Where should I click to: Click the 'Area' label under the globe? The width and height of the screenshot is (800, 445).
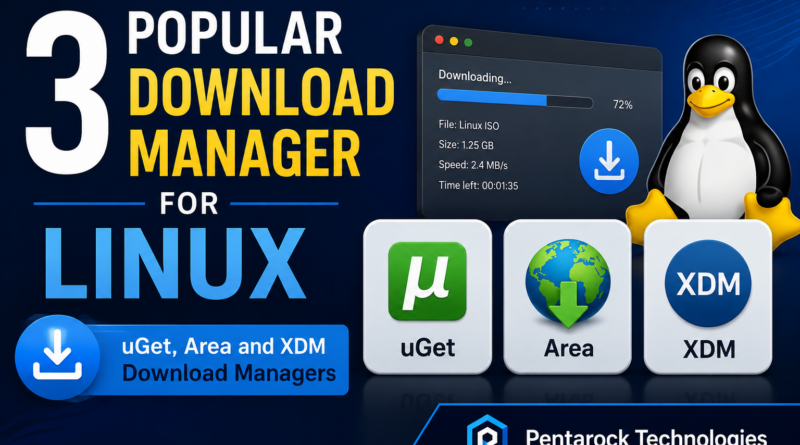tap(568, 349)
